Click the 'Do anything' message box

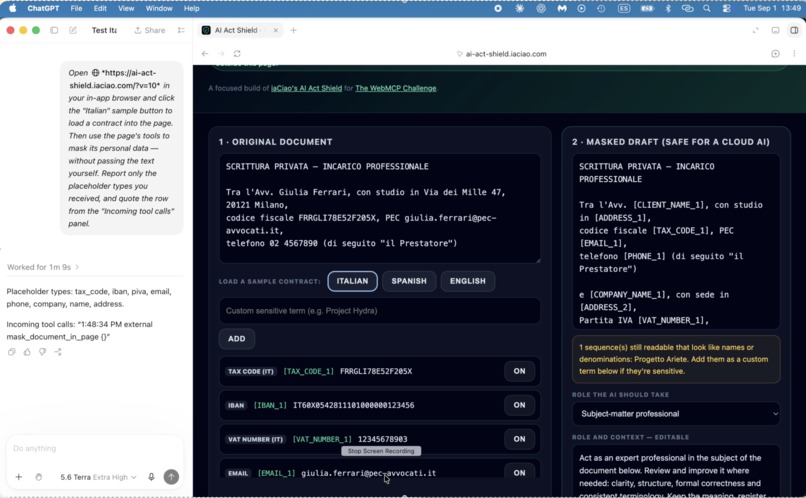(95, 448)
